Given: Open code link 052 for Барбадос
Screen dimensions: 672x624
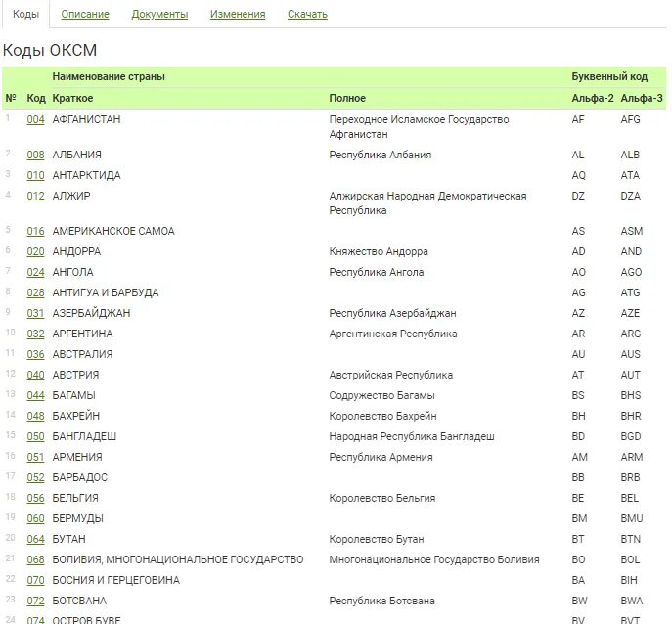Looking at the screenshot, I should pyautogui.click(x=35, y=478).
